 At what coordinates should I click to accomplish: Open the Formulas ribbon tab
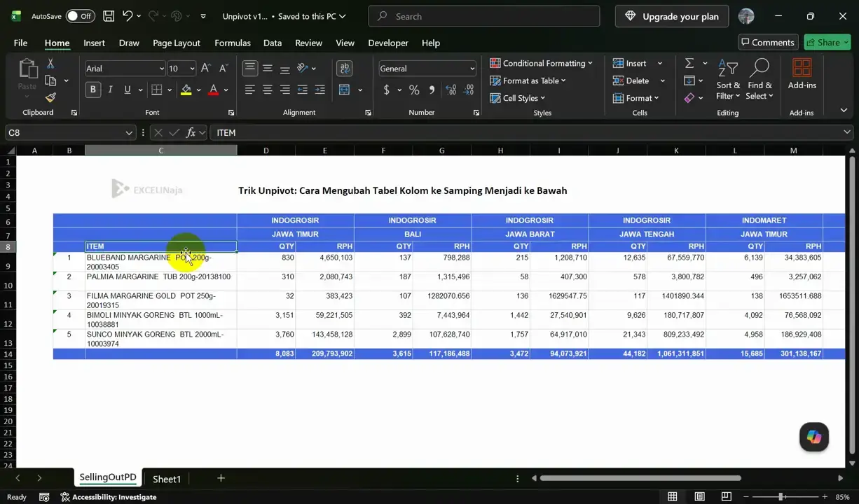click(x=233, y=43)
